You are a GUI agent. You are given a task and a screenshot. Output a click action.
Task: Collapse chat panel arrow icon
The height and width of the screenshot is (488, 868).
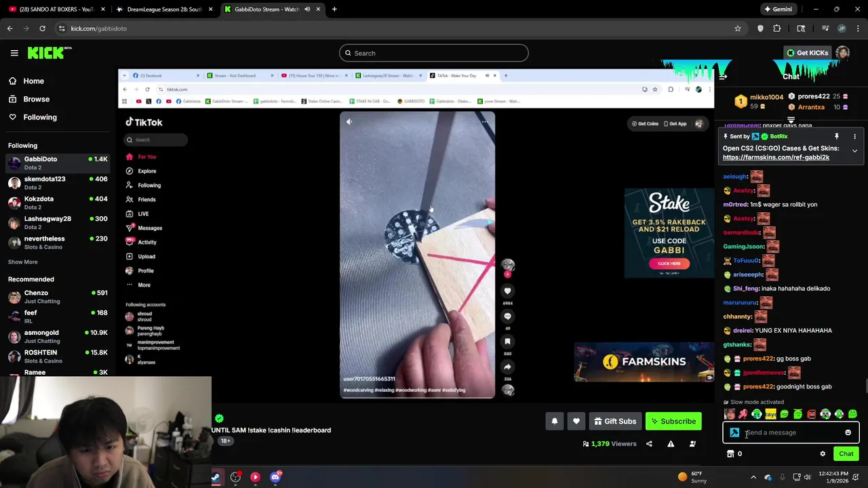coord(723,76)
